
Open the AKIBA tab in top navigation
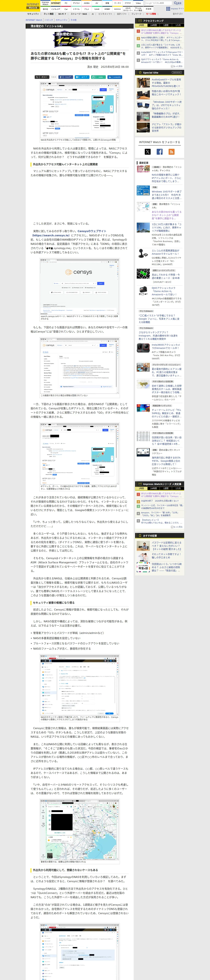87,3
